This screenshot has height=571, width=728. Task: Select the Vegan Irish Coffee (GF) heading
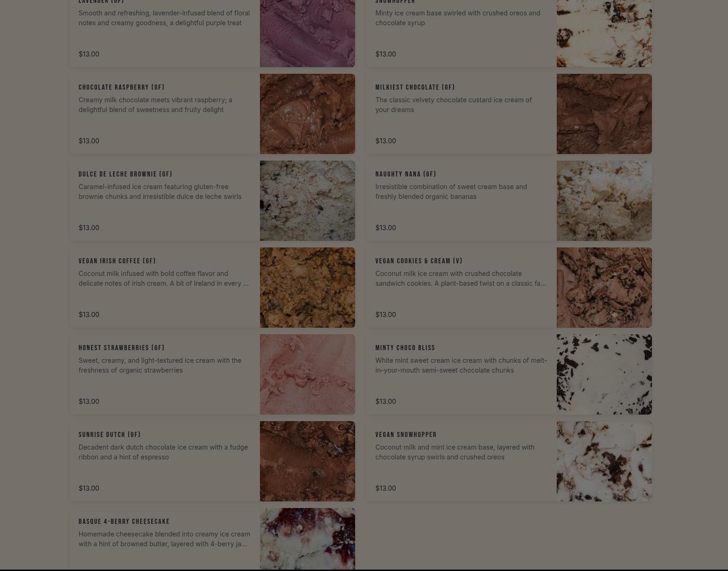(x=117, y=261)
